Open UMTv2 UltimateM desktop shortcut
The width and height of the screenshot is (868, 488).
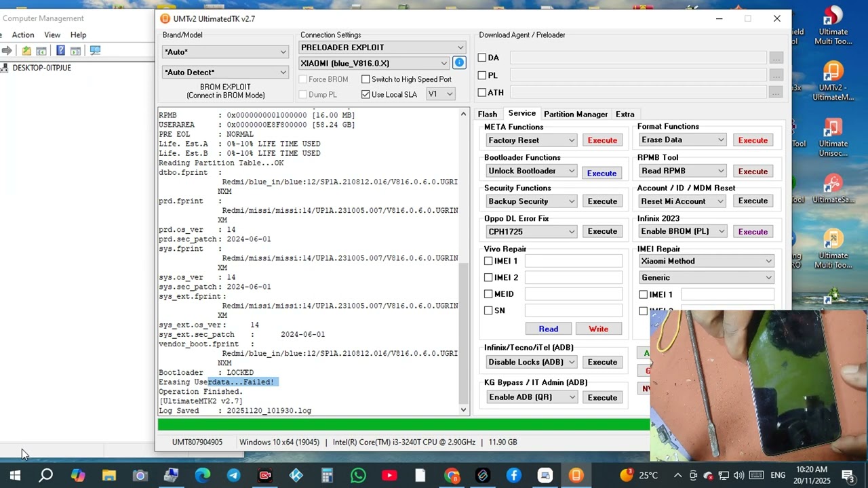(x=833, y=81)
